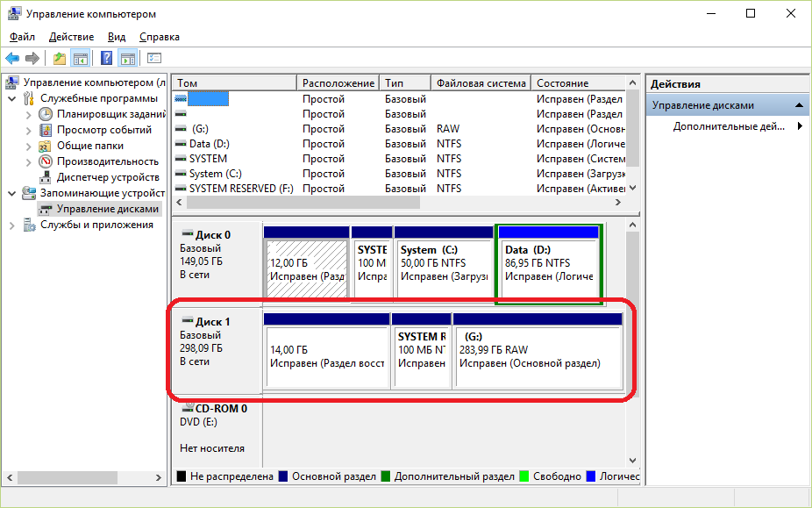Select the Data (D:) partition block on Disk 0
The image size is (812, 508).
549,263
